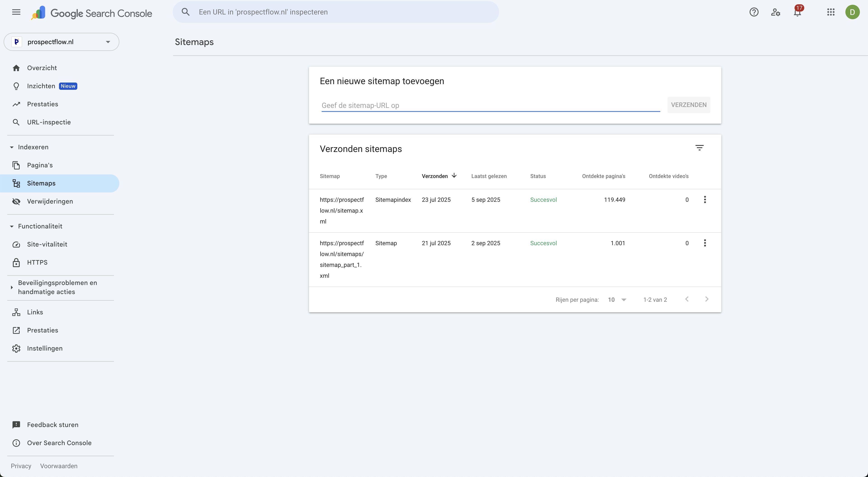Click the Sitemapindex type cell
The height and width of the screenshot is (477, 868).
[393, 199]
